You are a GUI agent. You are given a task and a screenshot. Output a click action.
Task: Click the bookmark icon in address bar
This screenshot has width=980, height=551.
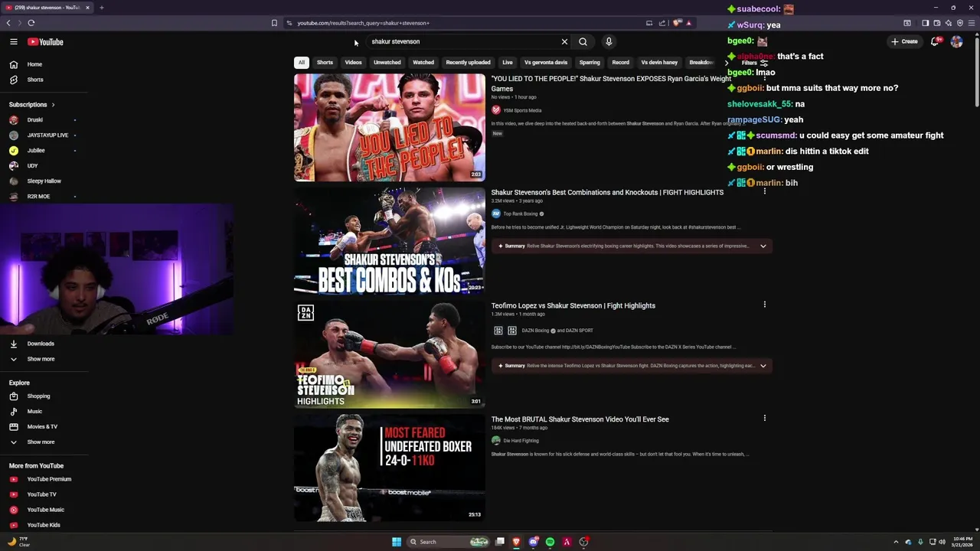(x=274, y=23)
